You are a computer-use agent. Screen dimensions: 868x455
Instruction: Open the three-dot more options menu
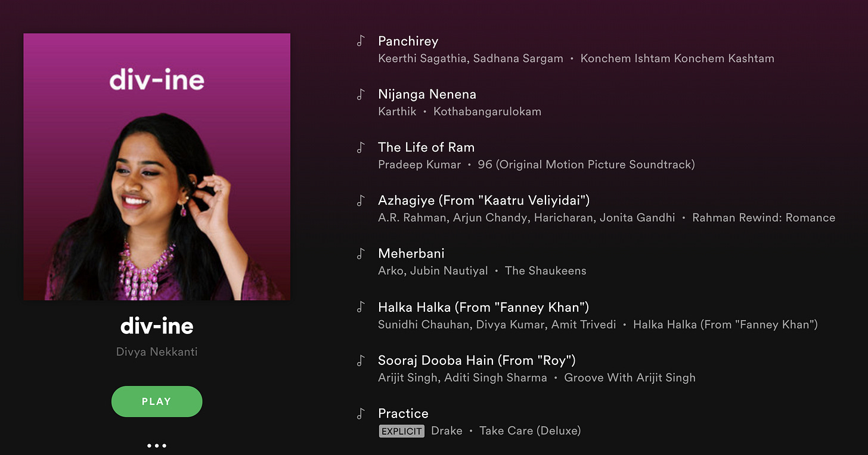157,445
